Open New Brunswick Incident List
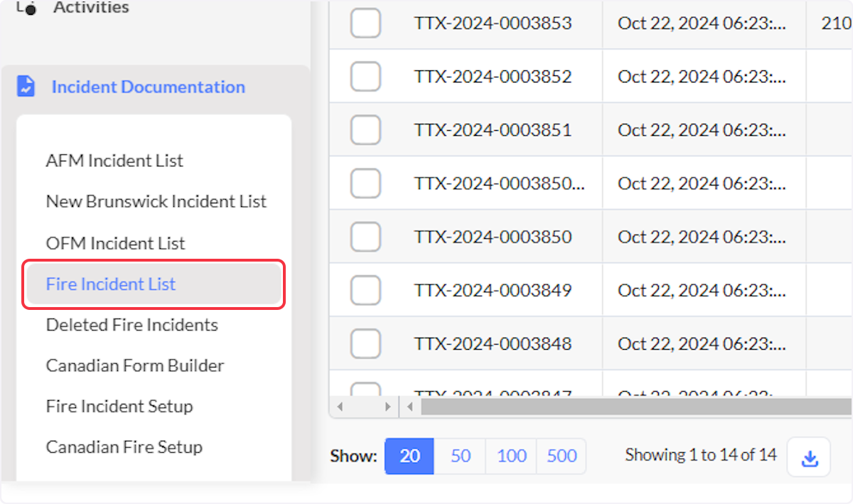The height and width of the screenshot is (504, 853). (x=156, y=201)
